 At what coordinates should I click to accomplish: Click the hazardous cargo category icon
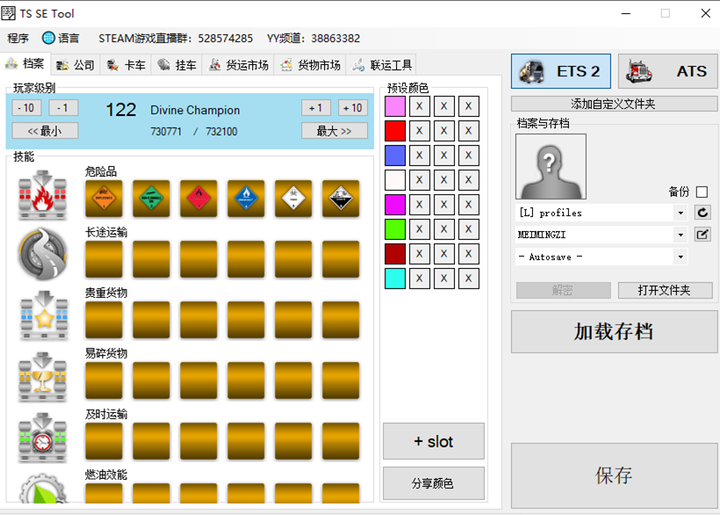point(43,195)
